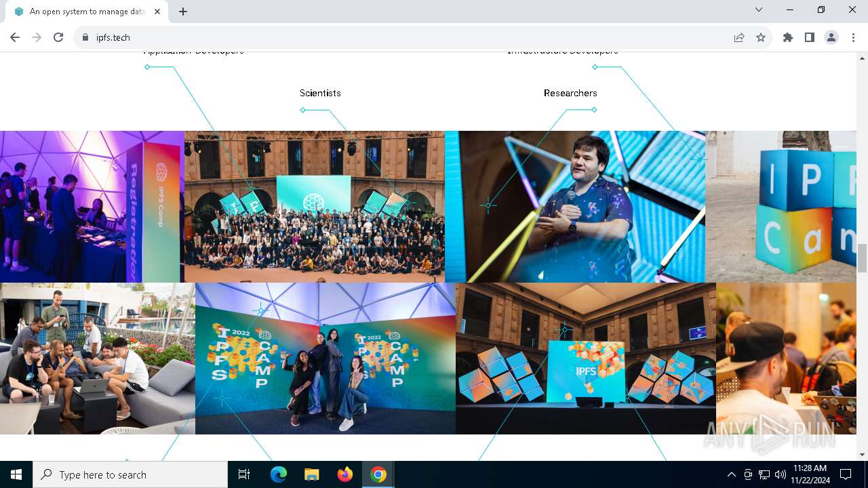Screen dimensions: 868x488
Task: Click the taskbar search box
Action: [x=130, y=474]
